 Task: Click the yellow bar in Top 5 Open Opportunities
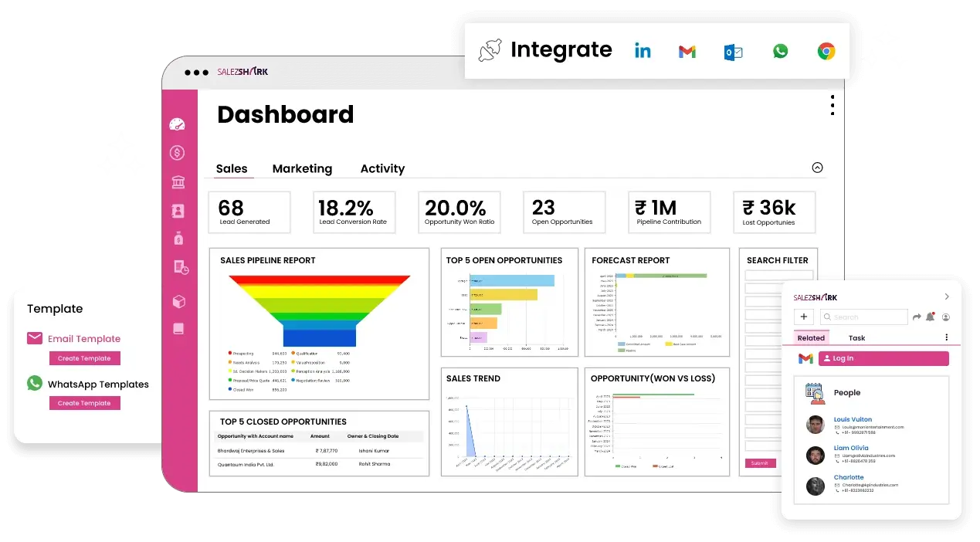[504, 295]
